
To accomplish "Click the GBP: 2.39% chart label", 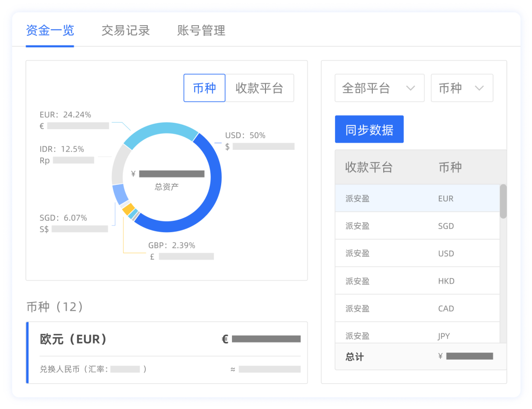I will (172, 245).
